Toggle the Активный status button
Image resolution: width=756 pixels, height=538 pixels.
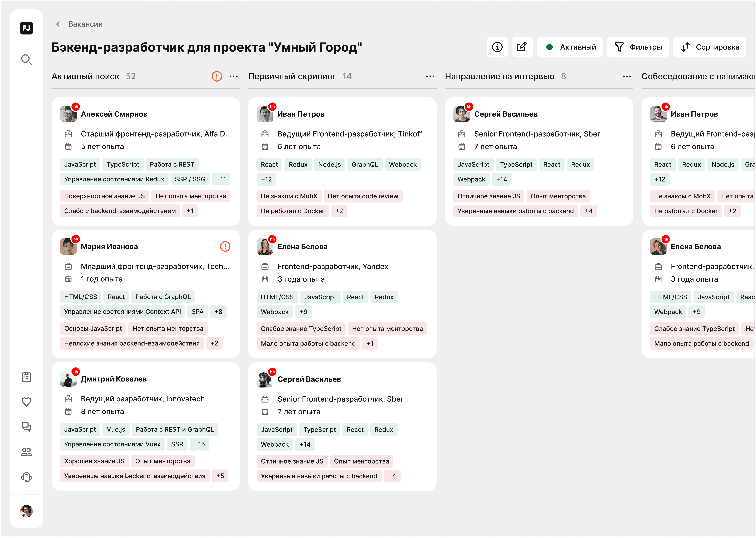coord(570,47)
